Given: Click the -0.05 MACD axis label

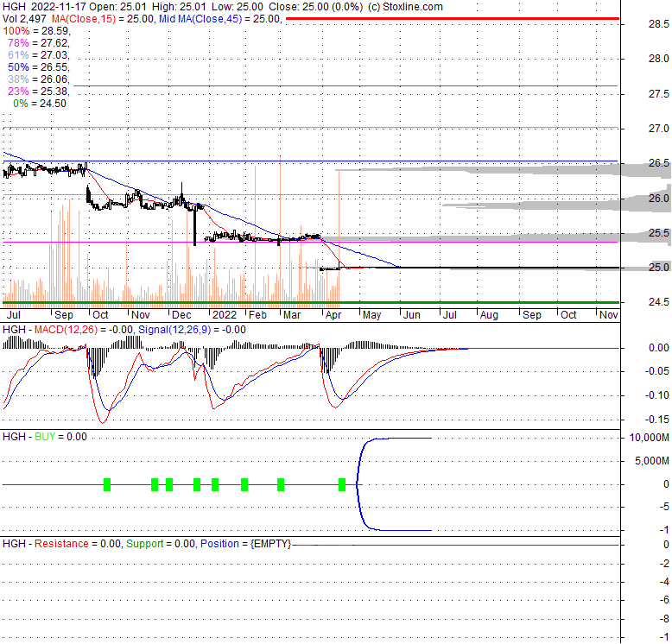Looking at the screenshot, I should click(x=657, y=371).
